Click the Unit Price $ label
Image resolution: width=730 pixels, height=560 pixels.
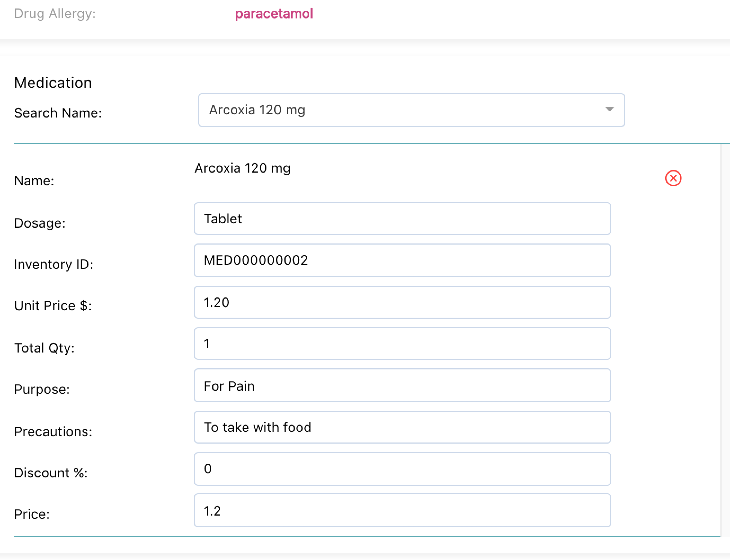click(x=53, y=306)
